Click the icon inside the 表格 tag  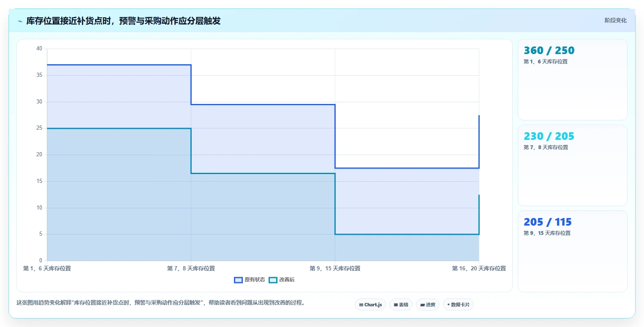point(396,305)
